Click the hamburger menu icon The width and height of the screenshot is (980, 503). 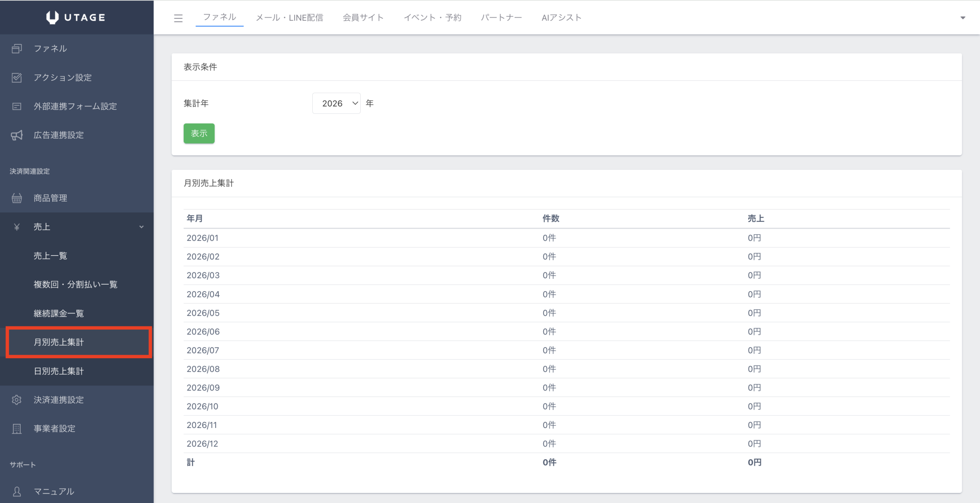click(x=178, y=18)
